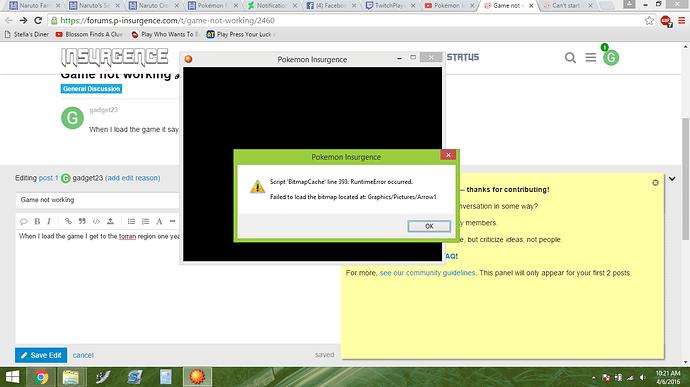The image size is (690, 387).
Task: Open the forum search magnifier icon
Action: click(x=570, y=58)
